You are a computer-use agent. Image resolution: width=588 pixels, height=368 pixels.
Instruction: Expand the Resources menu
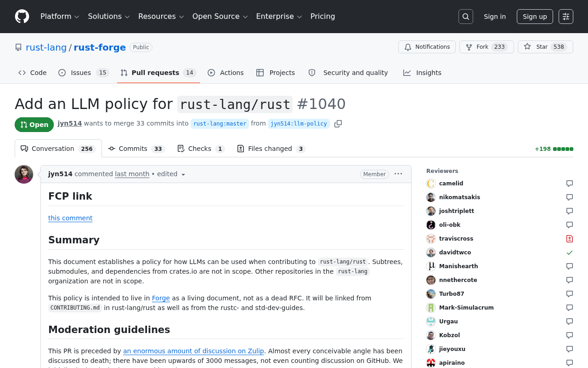click(161, 17)
